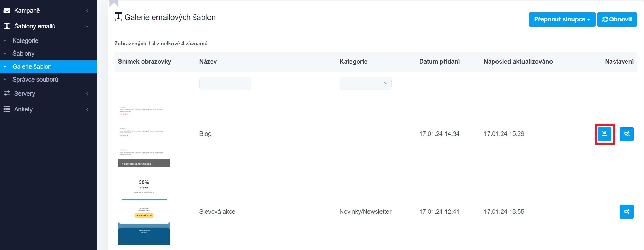Expand the Kampaně menu chevron
Viewport: 644px width, 250px height.
(x=87, y=11)
